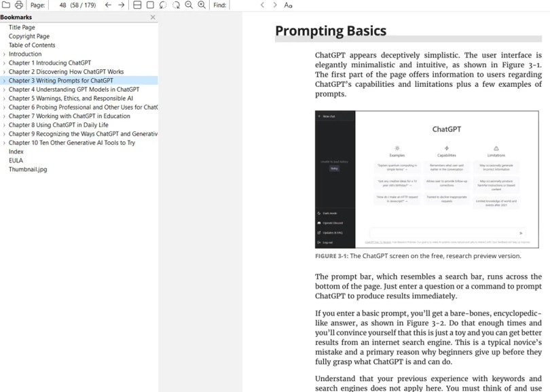This screenshot has width=550, height=392.
Task: Open the Index bookmark
Action: point(16,152)
